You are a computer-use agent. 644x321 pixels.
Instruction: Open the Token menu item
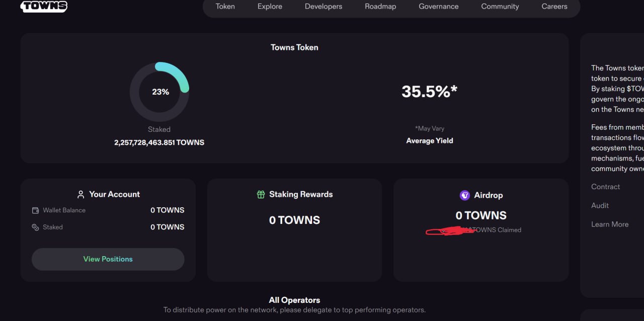[225, 7]
